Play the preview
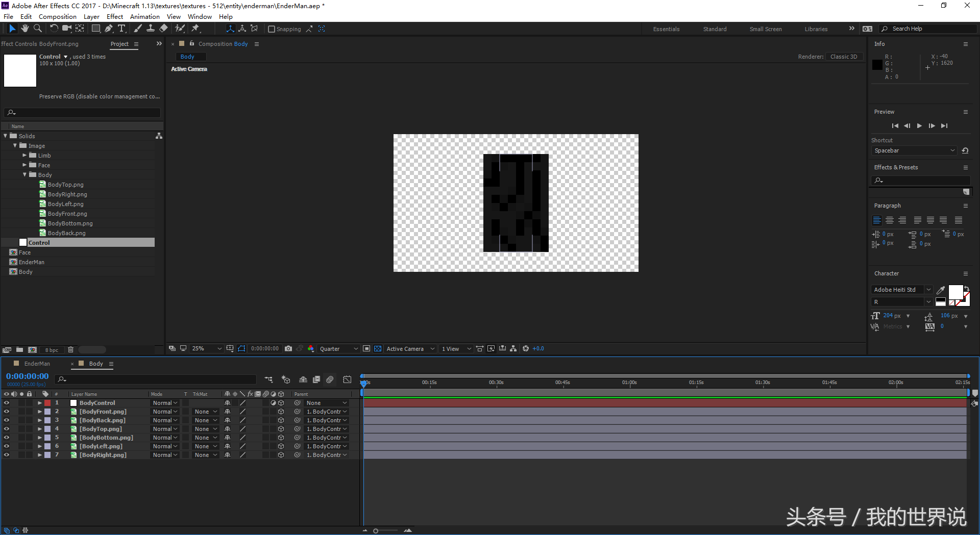 click(919, 126)
